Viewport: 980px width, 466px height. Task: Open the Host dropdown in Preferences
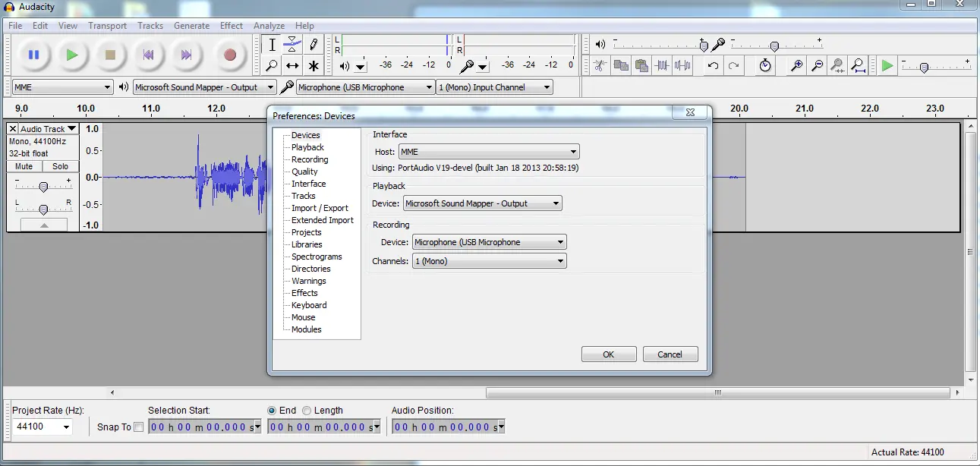[x=488, y=152]
